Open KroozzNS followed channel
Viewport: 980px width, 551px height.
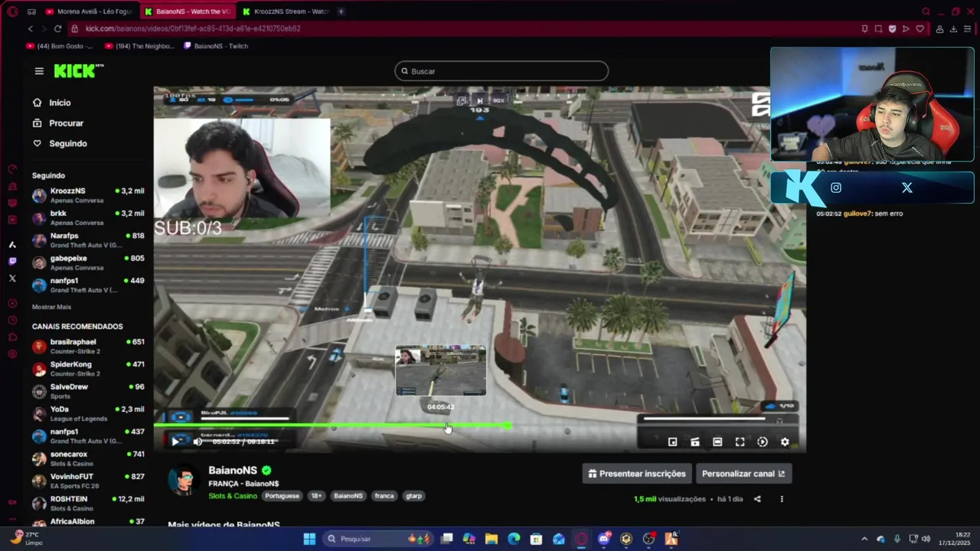(x=88, y=195)
